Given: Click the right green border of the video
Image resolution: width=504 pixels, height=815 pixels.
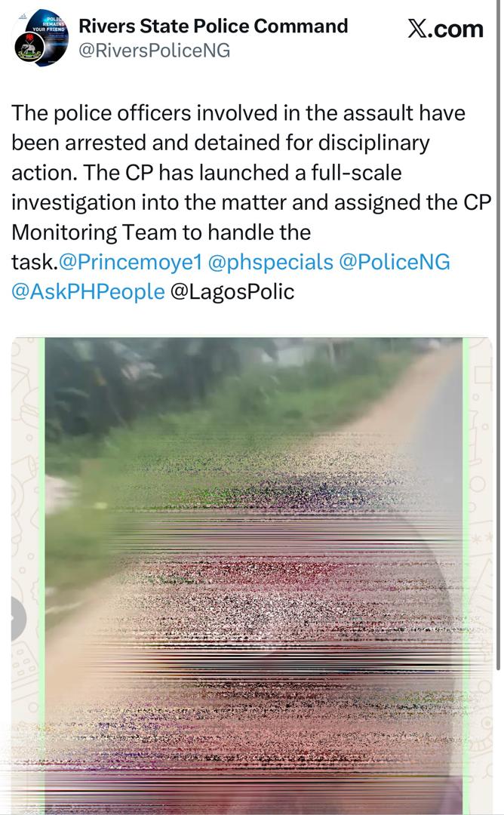Looking at the screenshot, I should coord(466,574).
